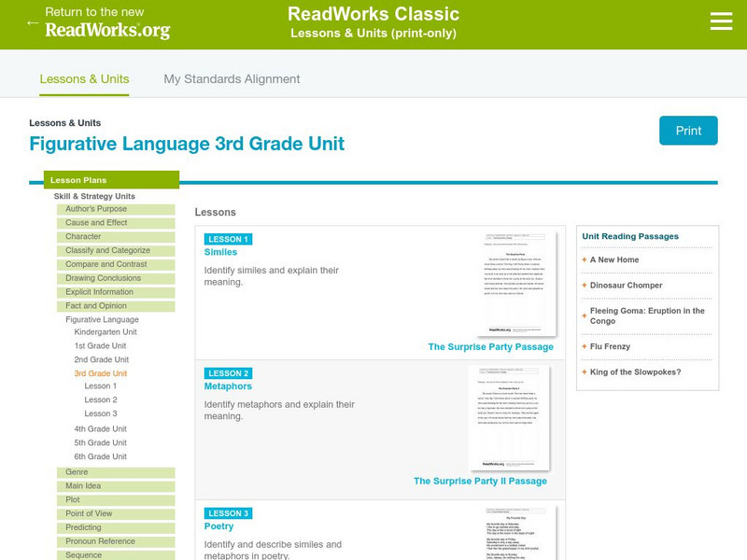This screenshot has width=747, height=560.
Task: Open Flu Frenzy reading passage
Action: pyautogui.click(x=610, y=346)
